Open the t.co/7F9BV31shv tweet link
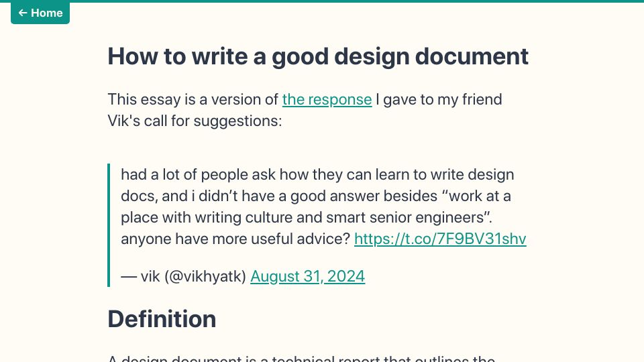 pos(440,239)
